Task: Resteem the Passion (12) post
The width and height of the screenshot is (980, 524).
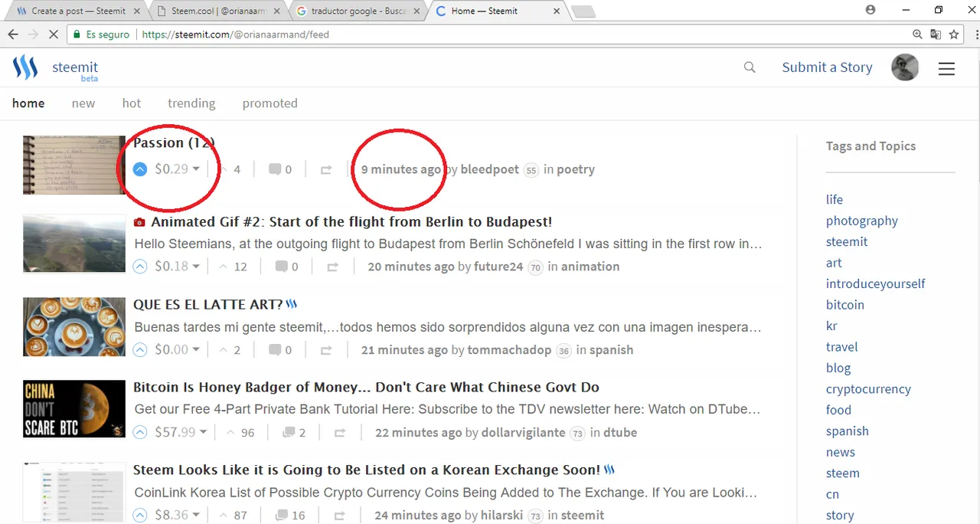Action: coord(326,170)
